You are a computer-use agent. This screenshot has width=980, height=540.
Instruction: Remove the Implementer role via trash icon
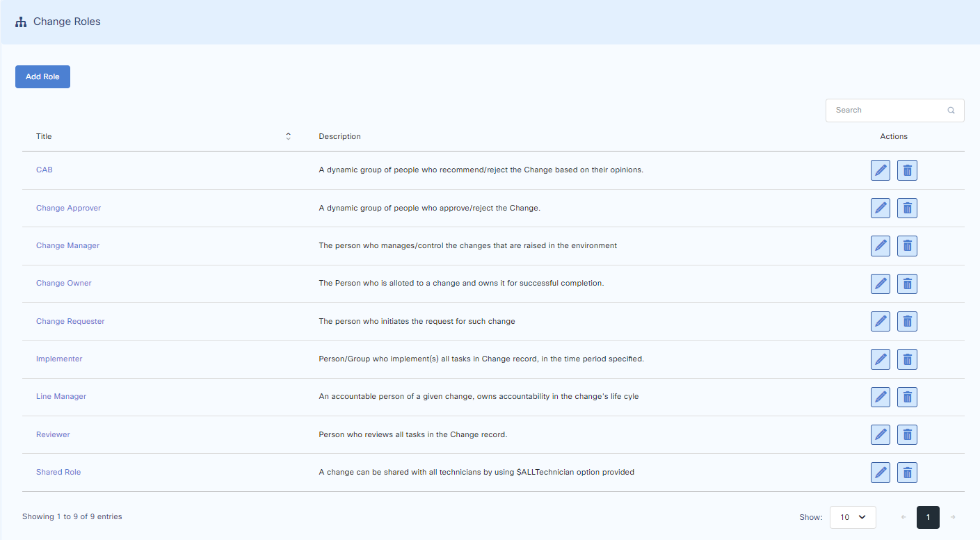click(x=907, y=359)
